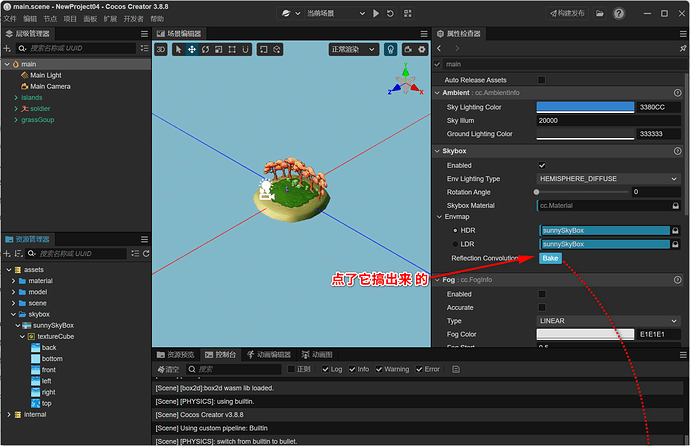690x446 pixels.
Task: Toggle the snap magnet tool
Action: pos(246,49)
